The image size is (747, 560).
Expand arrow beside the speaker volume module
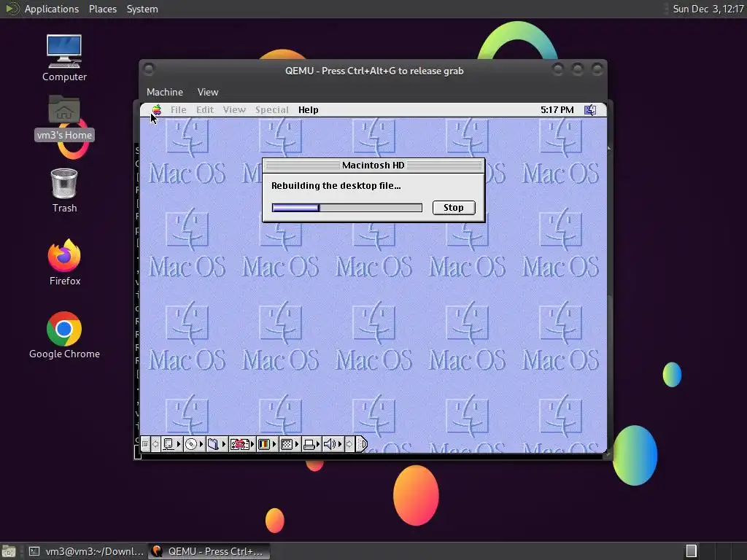pos(340,444)
